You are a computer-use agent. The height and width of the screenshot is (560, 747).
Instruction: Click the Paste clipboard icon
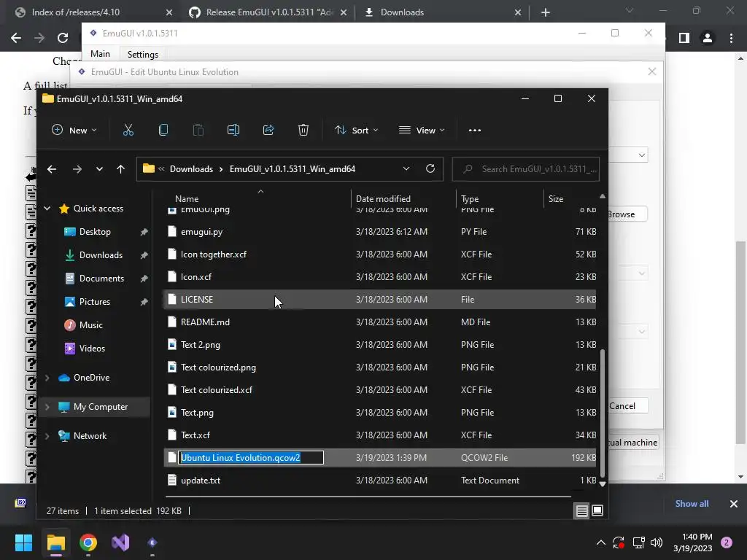click(x=198, y=130)
